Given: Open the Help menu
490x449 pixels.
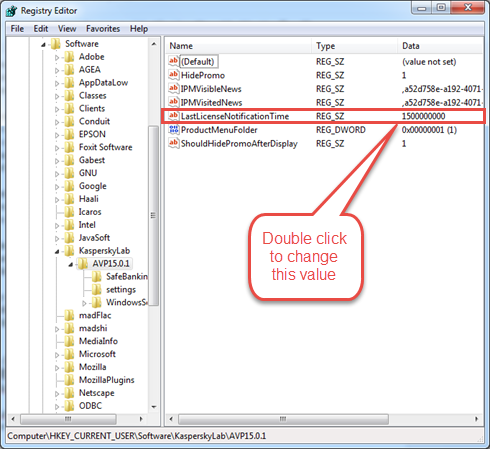Looking at the screenshot, I should click(139, 29).
